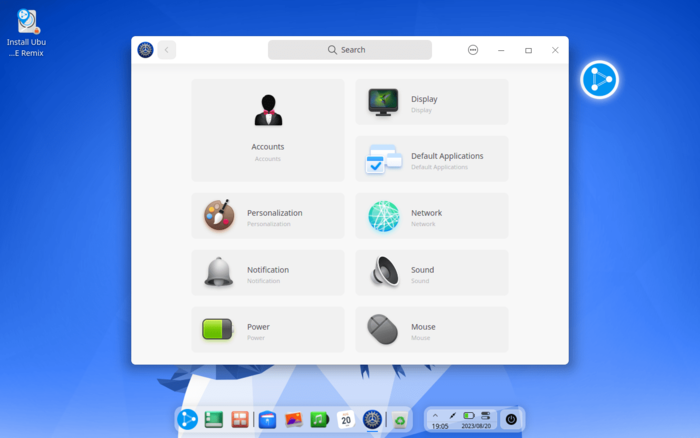The image size is (700, 438).
Task: Open the Control Center main menu button
Action: coord(473,50)
